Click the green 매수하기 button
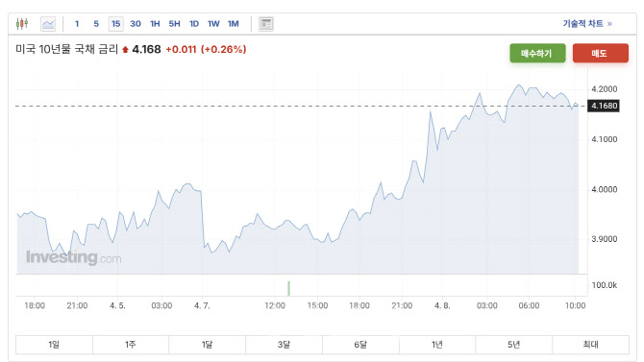 [x=537, y=54]
